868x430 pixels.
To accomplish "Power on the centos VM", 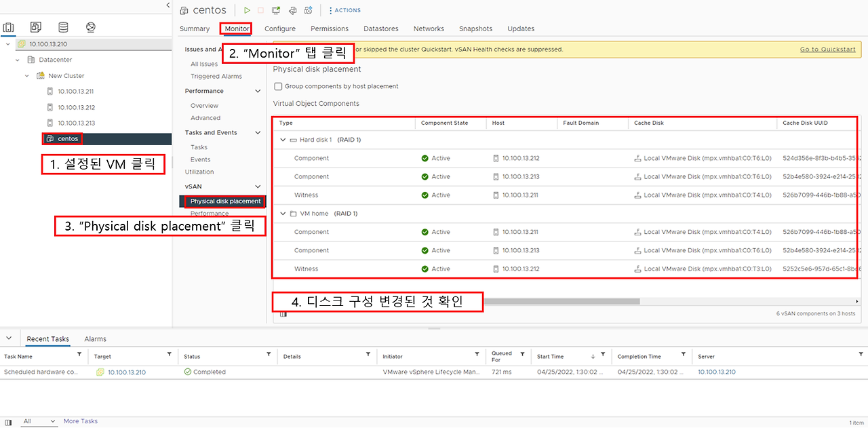I will pyautogui.click(x=248, y=10).
